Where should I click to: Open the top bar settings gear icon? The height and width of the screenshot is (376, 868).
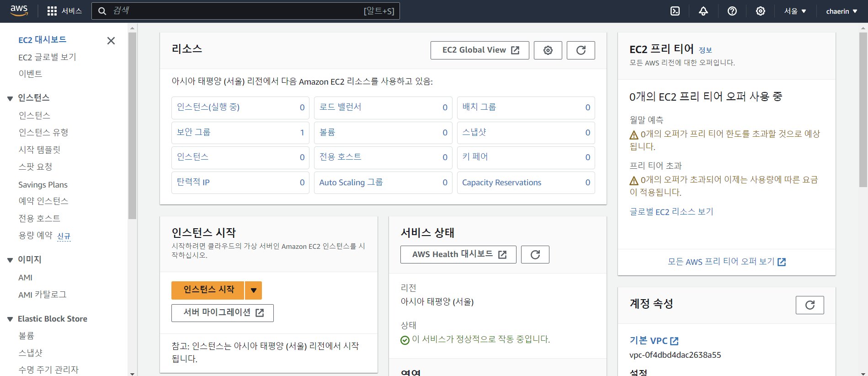[761, 11]
